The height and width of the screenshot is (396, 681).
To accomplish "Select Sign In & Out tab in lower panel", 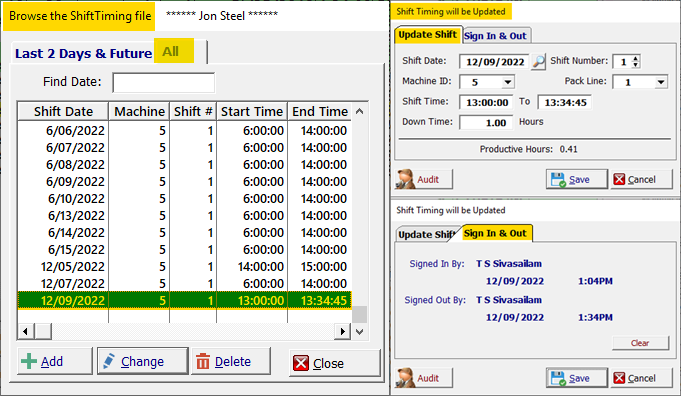I will [x=496, y=233].
